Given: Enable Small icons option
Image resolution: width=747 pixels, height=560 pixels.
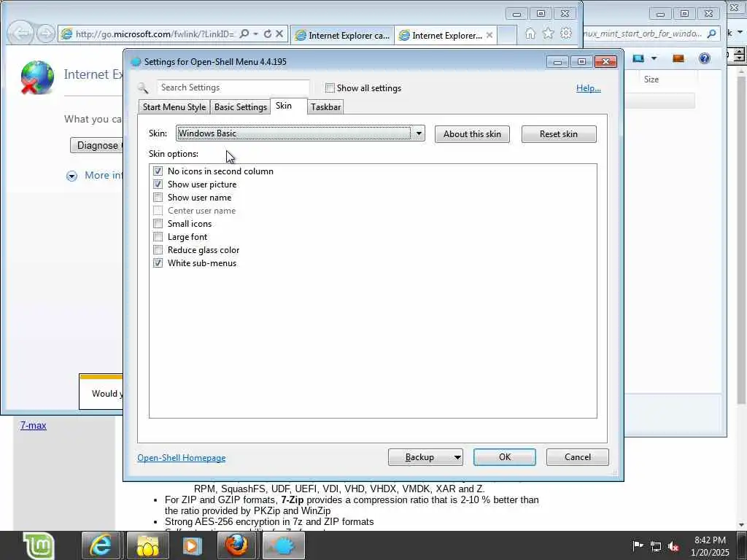Looking at the screenshot, I should pyautogui.click(x=158, y=223).
